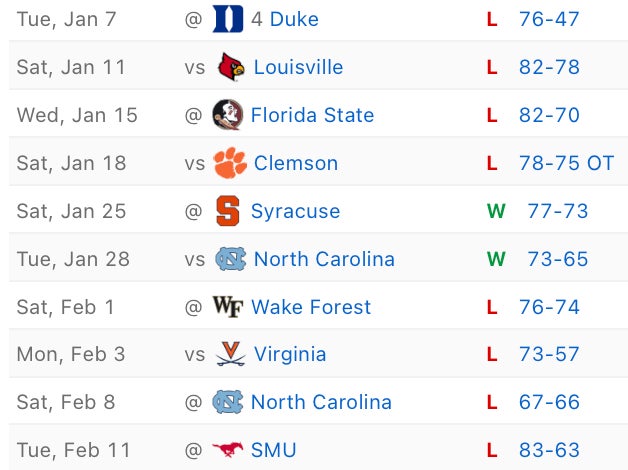Image resolution: width=628 pixels, height=470 pixels.
Task: Open the Duke team link
Action: (295, 19)
